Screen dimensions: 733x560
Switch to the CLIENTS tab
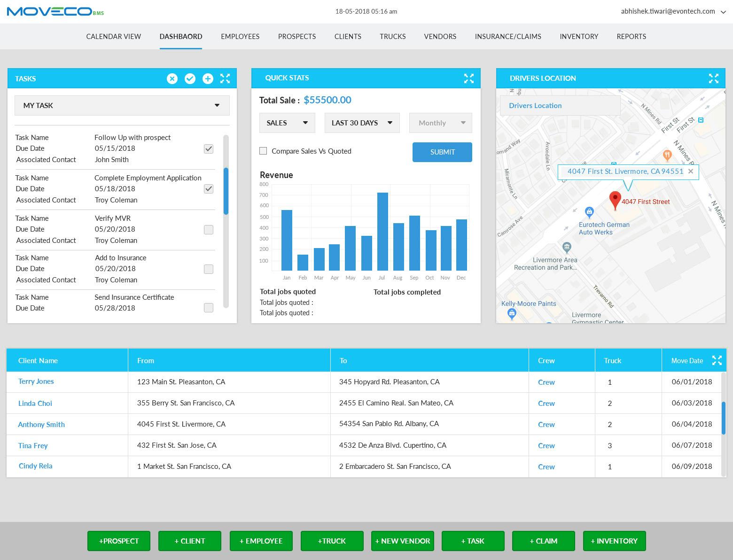[x=347, y=37]
